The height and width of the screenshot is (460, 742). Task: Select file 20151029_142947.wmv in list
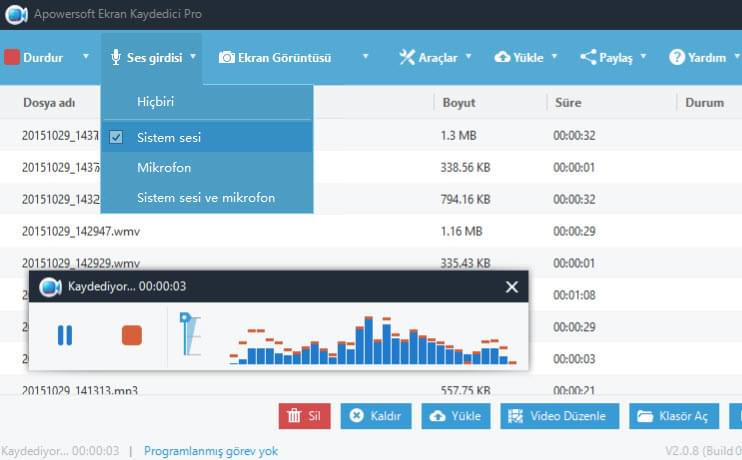tap(80, 231)
